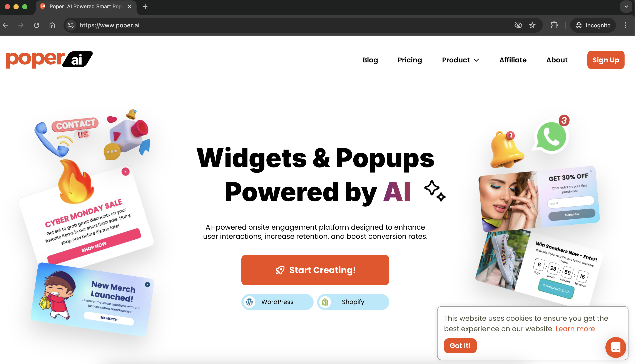Viewport: 635px width, 364px height.
Task: Go to browser home icon
Action: [52, 25]
